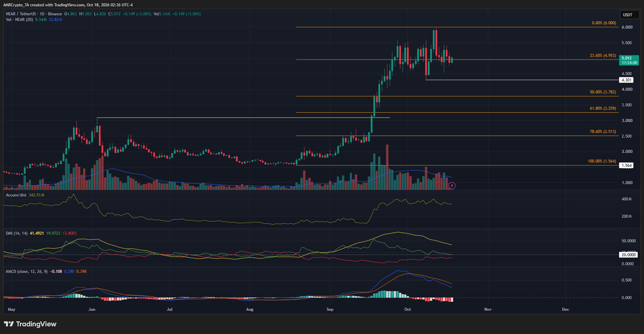Click the DMI ADX value 41.4921
The width and height of the screenshot is (644, 334).
(x=37, y=233)
